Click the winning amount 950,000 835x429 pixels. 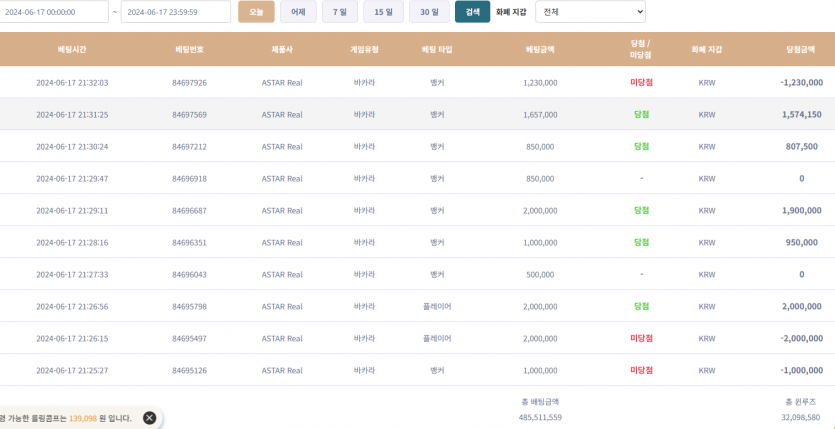pyautogui.click(x=801, y=242)
